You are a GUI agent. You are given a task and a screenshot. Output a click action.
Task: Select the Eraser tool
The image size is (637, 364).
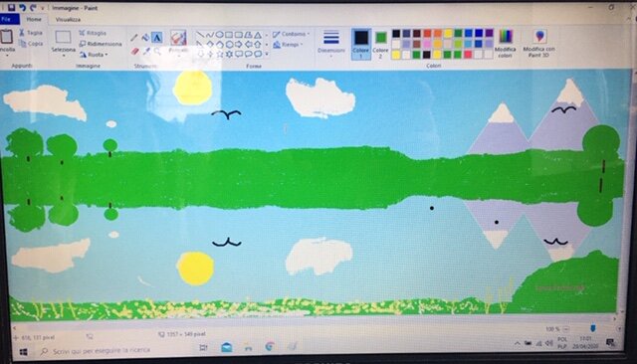135,51
